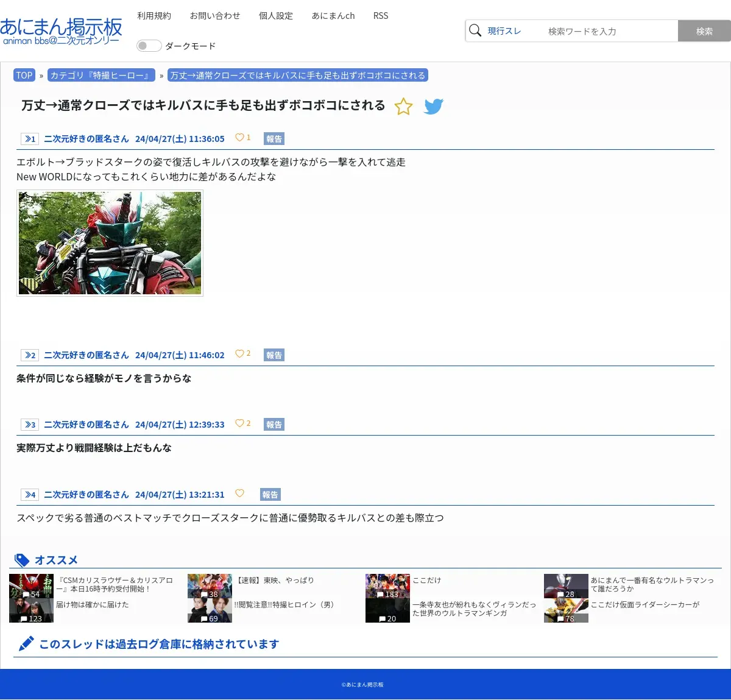The image size is (731, 700).
Task: Open thumbnail with 38 comments
Action: tap(210, 586)
